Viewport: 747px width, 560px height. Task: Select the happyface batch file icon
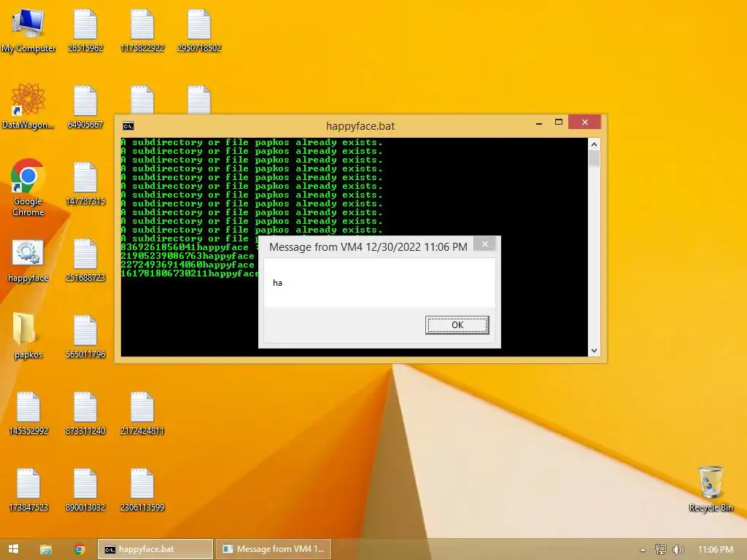pyautogui.click(x=28, y=261)
